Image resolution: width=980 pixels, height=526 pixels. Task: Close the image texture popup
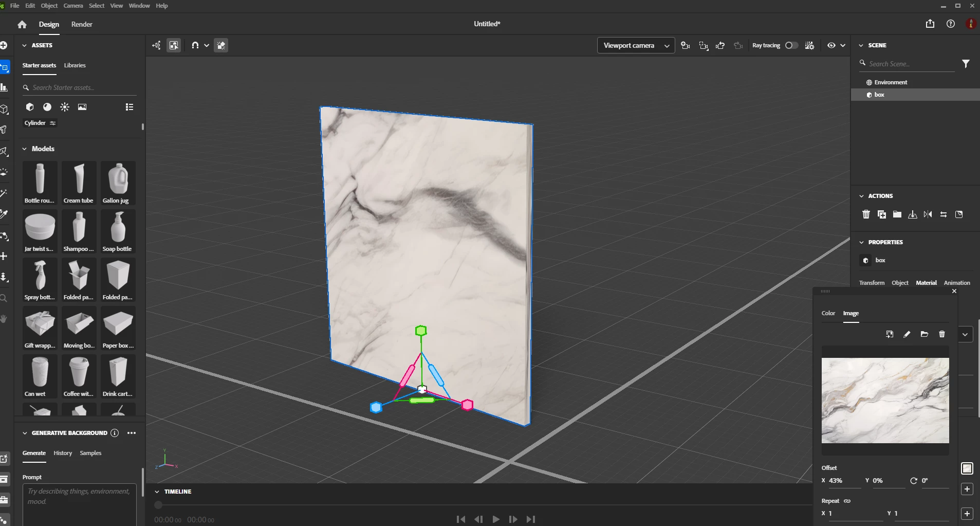954,291
